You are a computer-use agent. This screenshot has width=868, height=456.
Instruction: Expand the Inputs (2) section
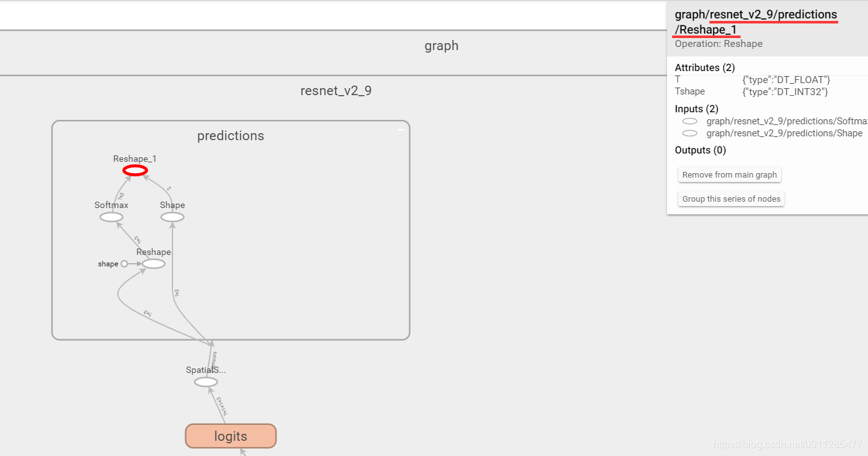pyautogui.click(x=696, y=108)
